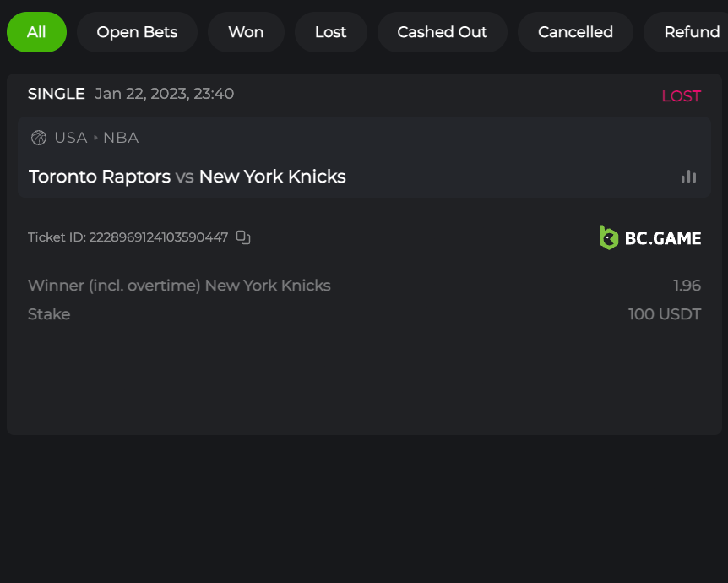Screen dimensions: 728x583
Task: Click the Winner New York Knicks selection
Action: [x=179, y=286]
